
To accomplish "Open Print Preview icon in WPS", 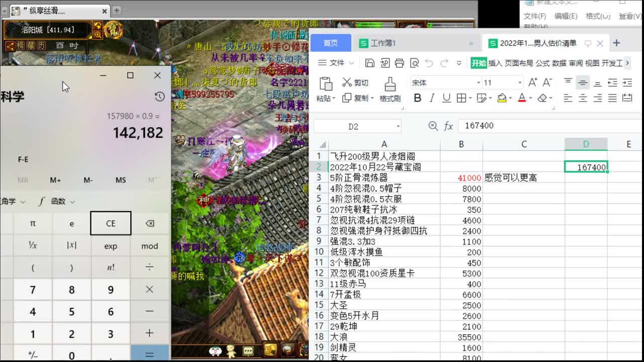I will pyautogui.click(x=415, y=63).
